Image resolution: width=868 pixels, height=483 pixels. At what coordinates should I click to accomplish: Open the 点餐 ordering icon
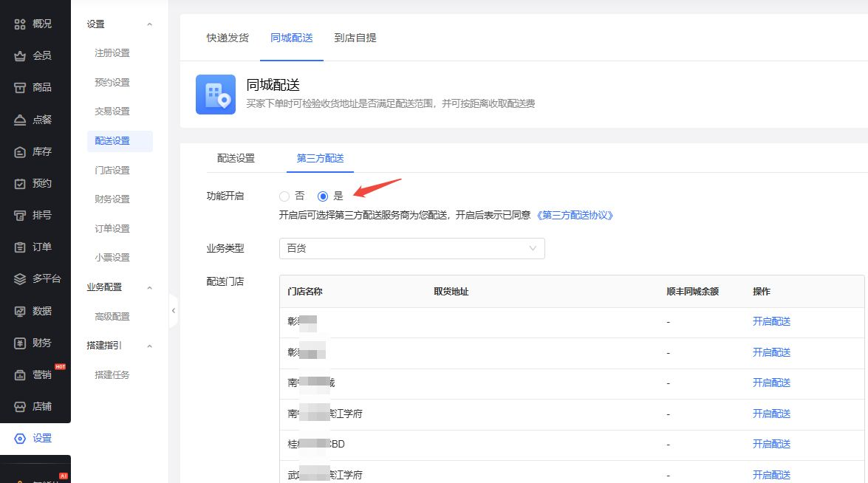[20, 120]
